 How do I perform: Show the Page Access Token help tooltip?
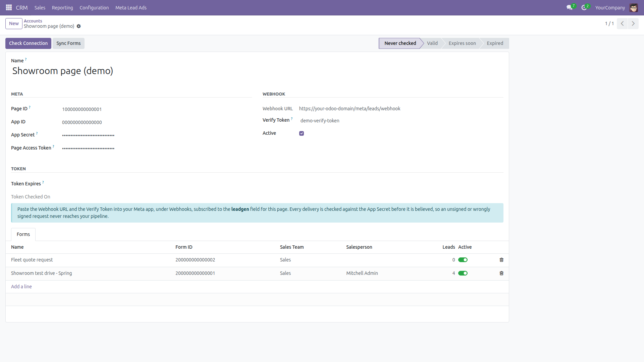(53, 146)
